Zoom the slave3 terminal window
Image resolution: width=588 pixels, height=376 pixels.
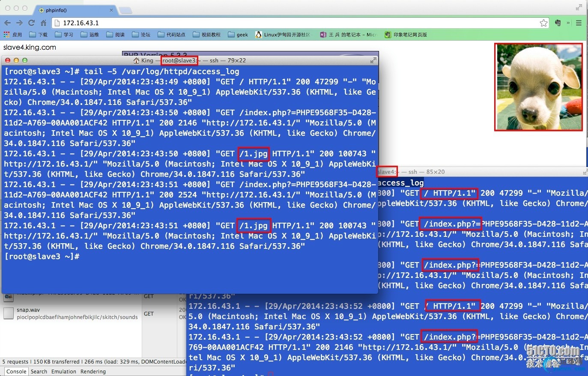pos(25,60)
